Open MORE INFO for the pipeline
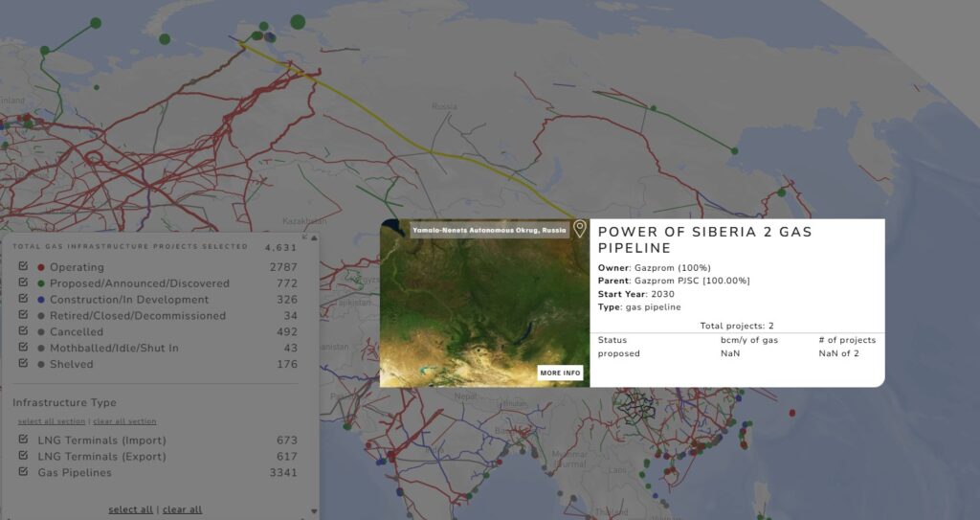Viewport: 980px width, 520px height. (x=560, y=373)
